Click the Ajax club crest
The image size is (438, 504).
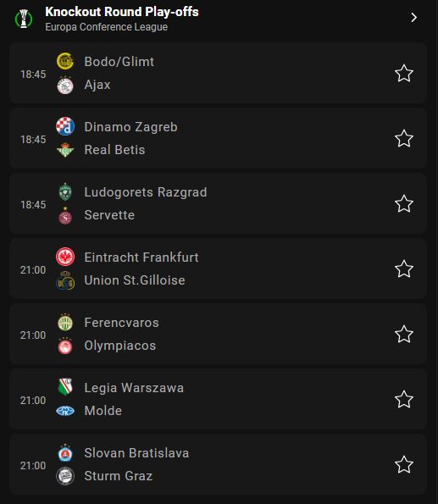tap(65, 86)
